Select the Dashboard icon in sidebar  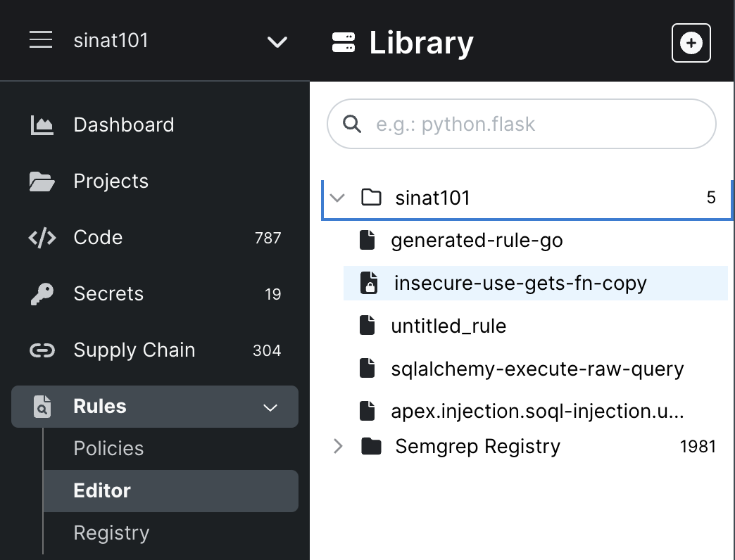42,125
